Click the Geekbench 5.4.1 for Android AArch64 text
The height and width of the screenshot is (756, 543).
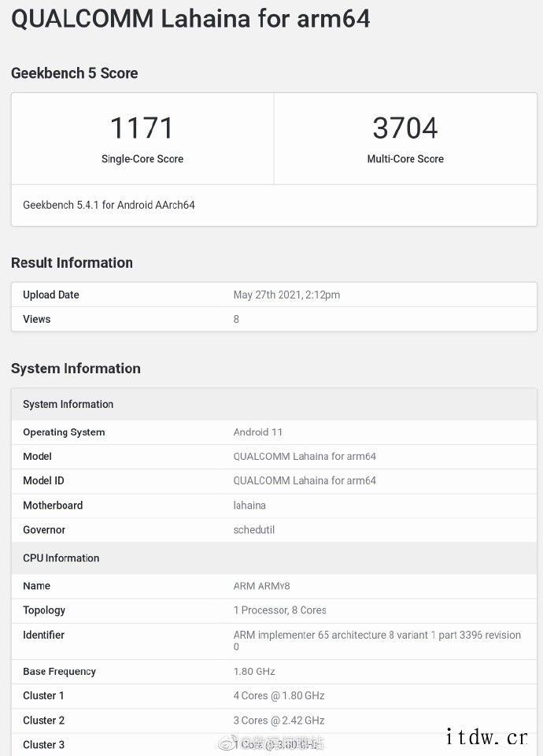[109, 205]
